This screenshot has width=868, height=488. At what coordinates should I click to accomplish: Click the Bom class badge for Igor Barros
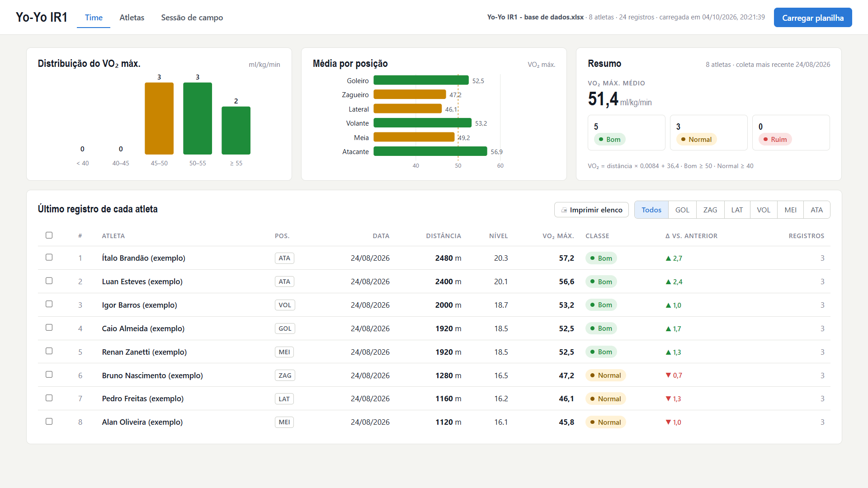tap(601, 305)
